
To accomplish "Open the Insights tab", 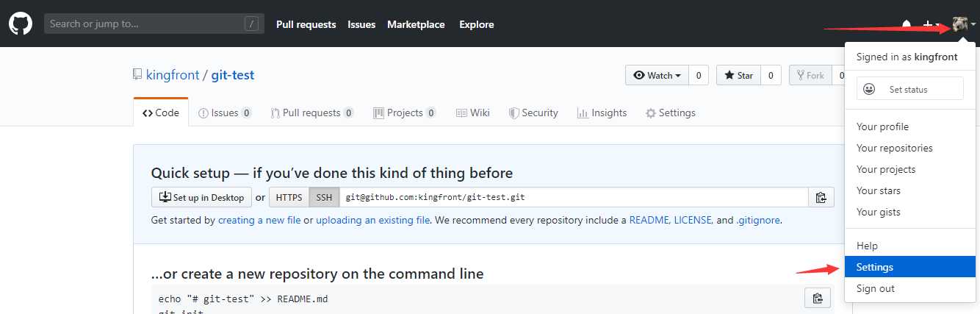I will tap(602, 113).
